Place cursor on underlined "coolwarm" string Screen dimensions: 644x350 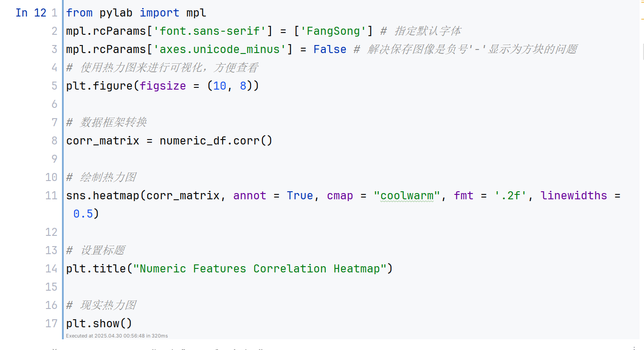click(x=406, y=195)
